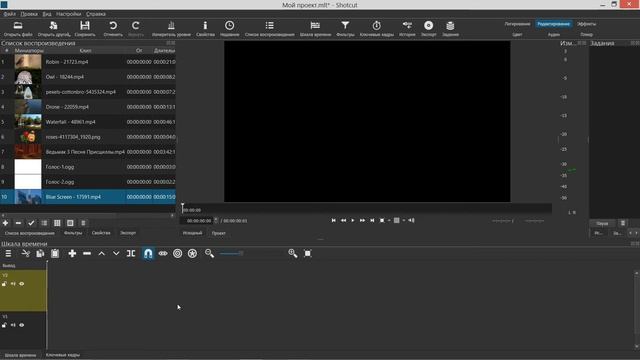The height and width of the screenshot is (360, 640).
Task: Zoom out timeline with magnifier minus
Action: coord(209,253)
